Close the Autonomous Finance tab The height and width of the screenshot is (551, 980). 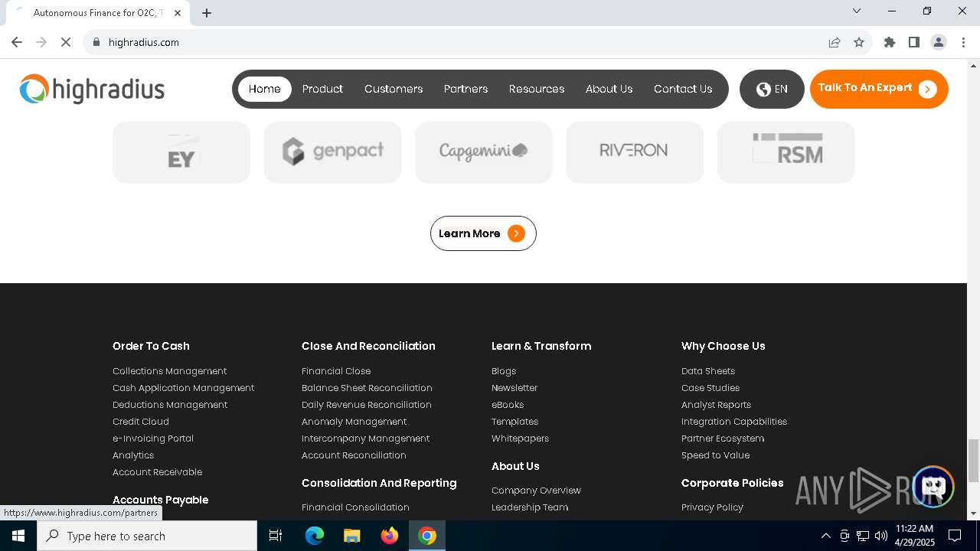coord(178,12)
